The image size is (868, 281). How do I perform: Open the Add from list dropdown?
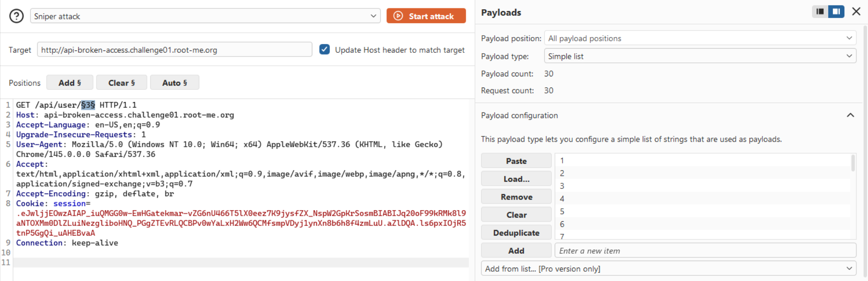click(x=668, y=269)
